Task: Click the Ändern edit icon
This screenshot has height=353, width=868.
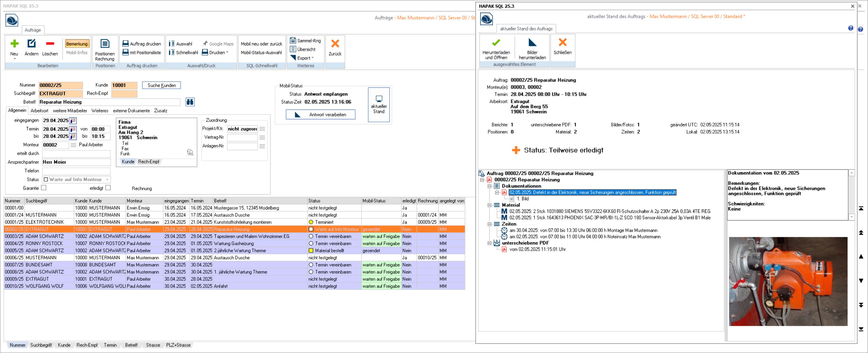Action: (x=31, y=44)
